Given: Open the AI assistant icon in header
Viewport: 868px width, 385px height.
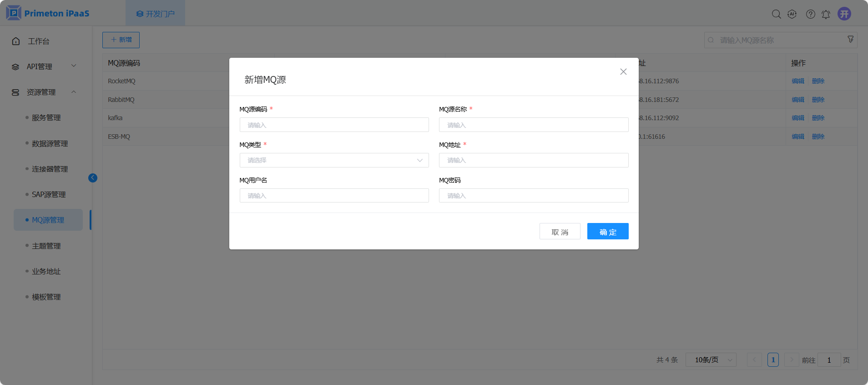Looking at the screenshot, I should pyautogui.click(x=792, y=14).
